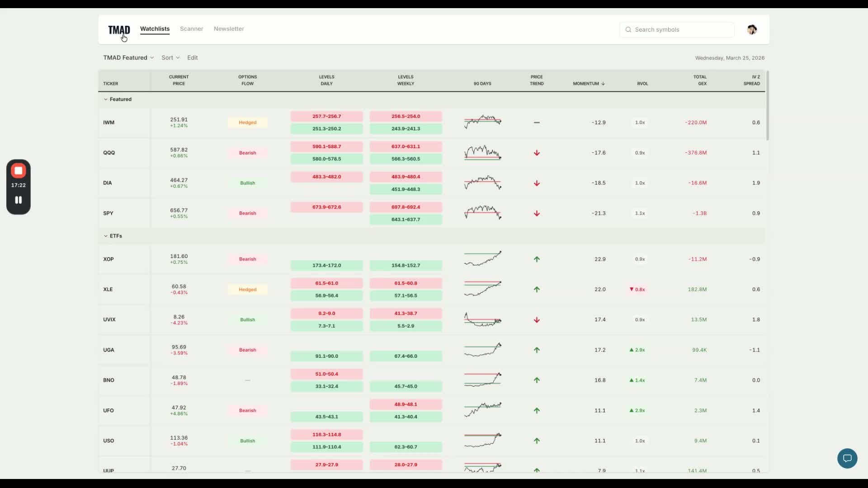Click the SPY 90 days sparkline chart

(x=482, y=212)
